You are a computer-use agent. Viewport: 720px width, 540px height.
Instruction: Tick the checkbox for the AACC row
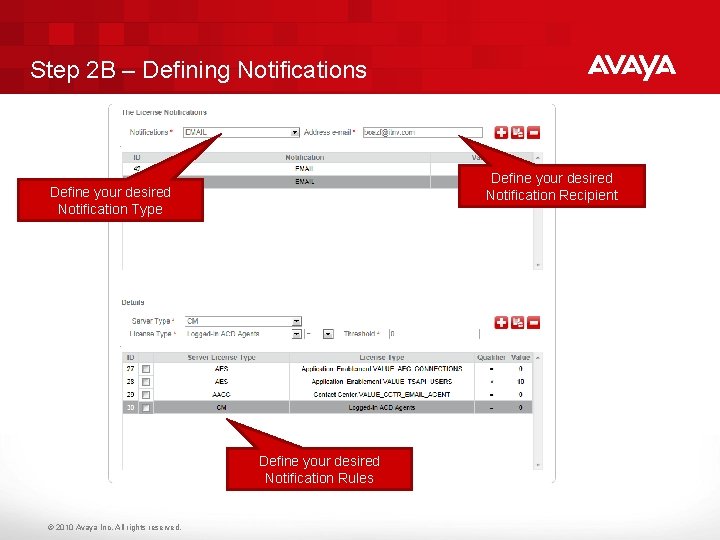[146, 394]
